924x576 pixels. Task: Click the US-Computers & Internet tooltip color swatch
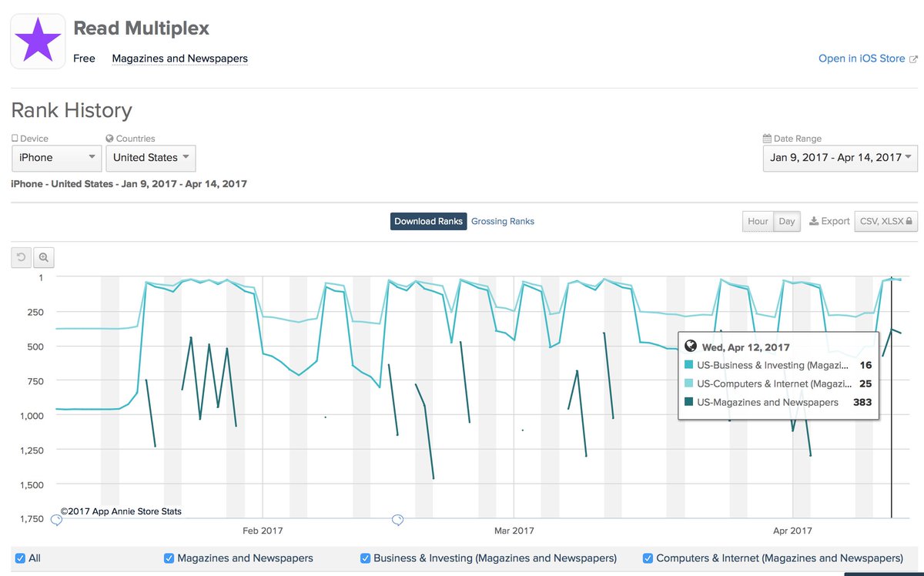689,383
